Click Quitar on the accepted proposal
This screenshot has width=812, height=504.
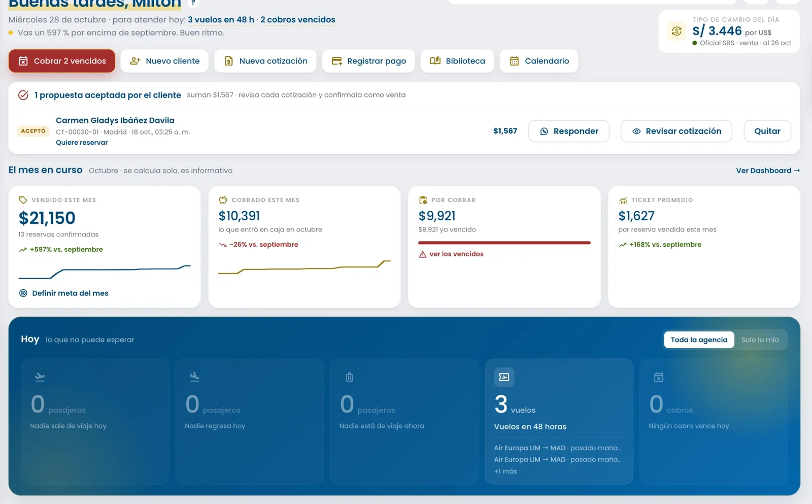(767, 131)
